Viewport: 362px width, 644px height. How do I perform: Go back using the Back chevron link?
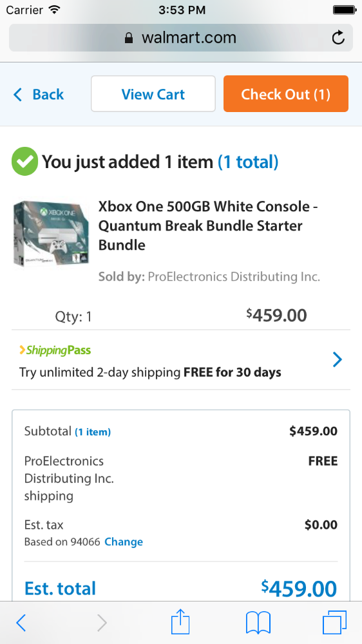click(x=39, y=95)
